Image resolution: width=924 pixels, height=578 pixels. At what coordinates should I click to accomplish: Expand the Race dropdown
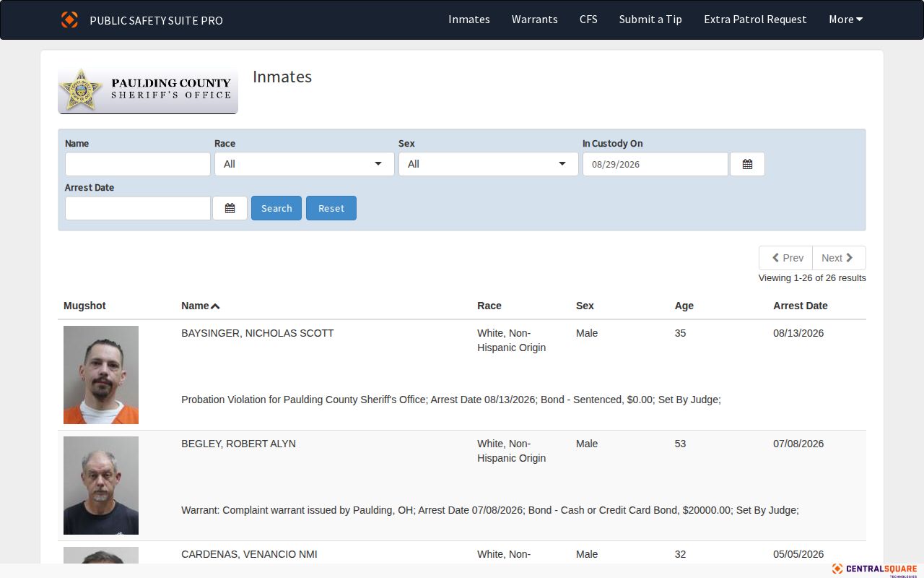coord(305,164)
